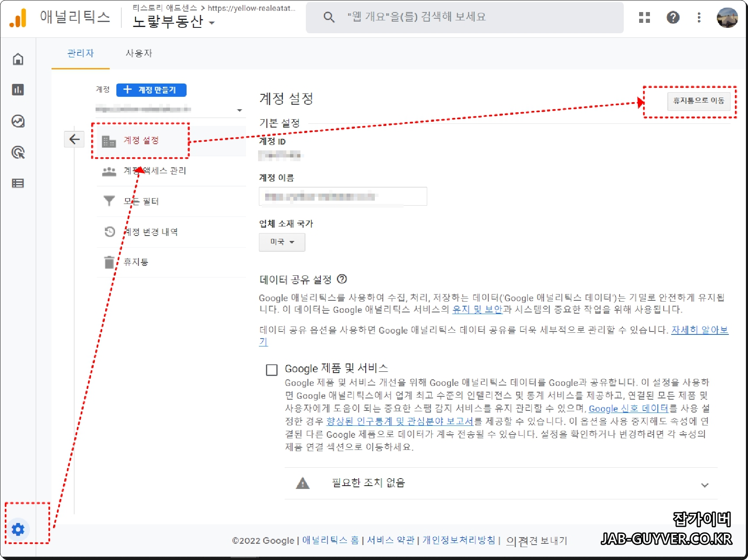Click the Admin gear icon

pos(18,529)
